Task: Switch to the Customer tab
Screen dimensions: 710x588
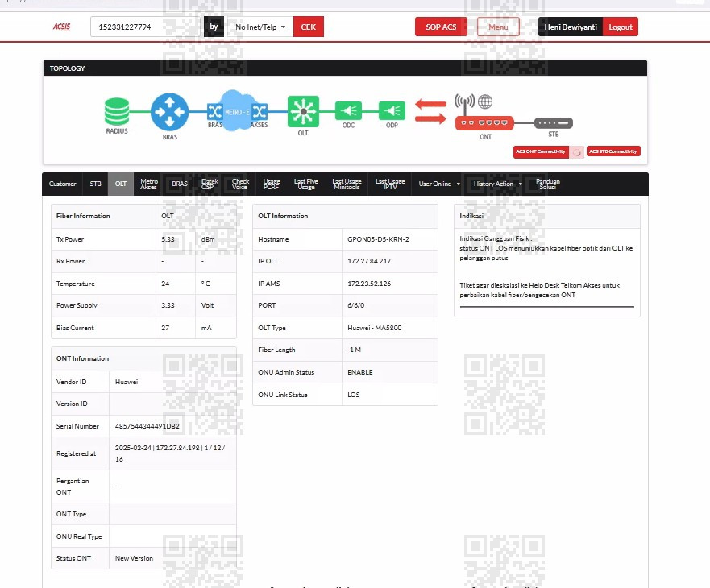Action: click(x=63, y=184)
